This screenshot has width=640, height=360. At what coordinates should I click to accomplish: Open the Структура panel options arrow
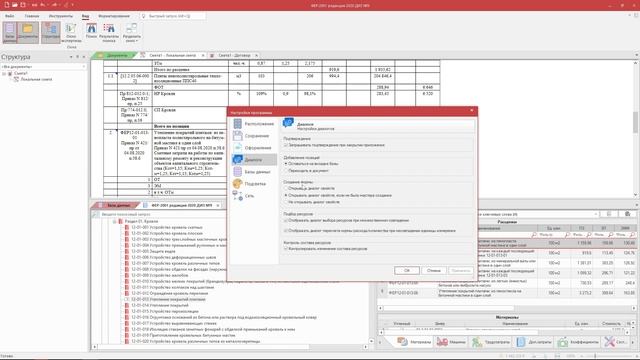click(x=71, y=57)
